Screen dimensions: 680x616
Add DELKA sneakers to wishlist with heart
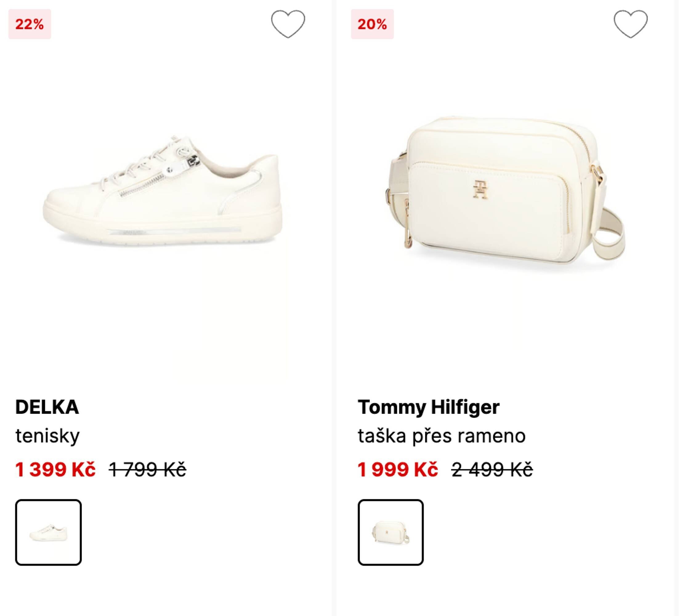coord(288,24)
